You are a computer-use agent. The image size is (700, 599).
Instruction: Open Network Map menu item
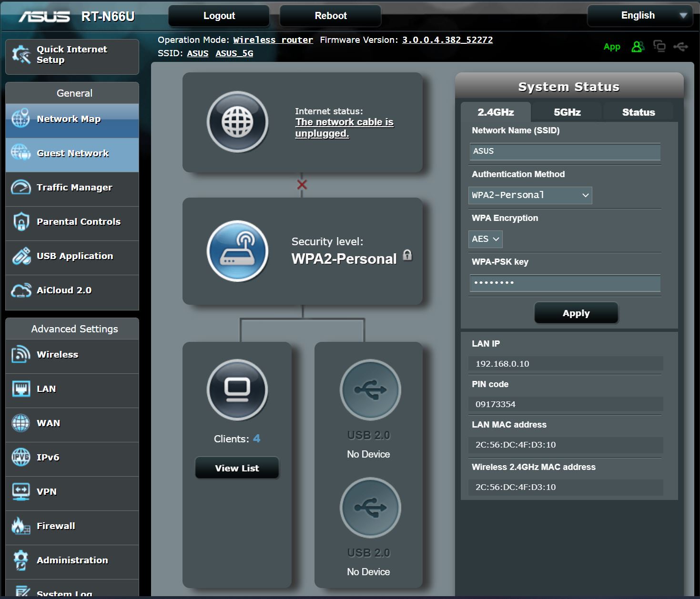pos(72,121)
